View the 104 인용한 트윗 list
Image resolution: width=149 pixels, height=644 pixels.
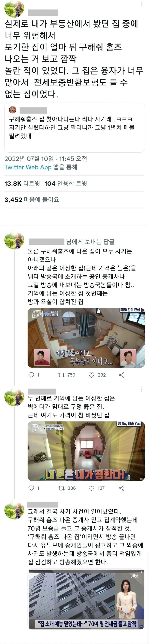[66, 184]
